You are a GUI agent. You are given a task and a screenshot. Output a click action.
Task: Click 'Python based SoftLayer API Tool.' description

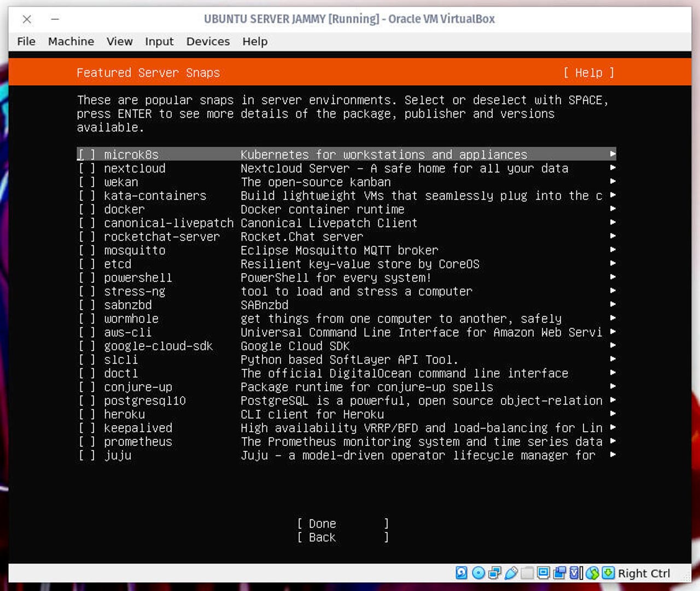(349, 360)
